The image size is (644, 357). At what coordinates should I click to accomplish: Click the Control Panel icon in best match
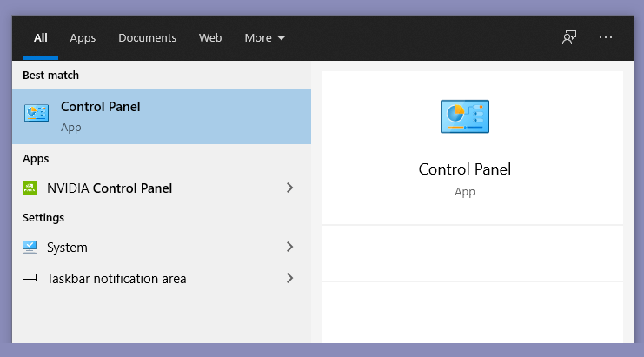click(37, 113)
